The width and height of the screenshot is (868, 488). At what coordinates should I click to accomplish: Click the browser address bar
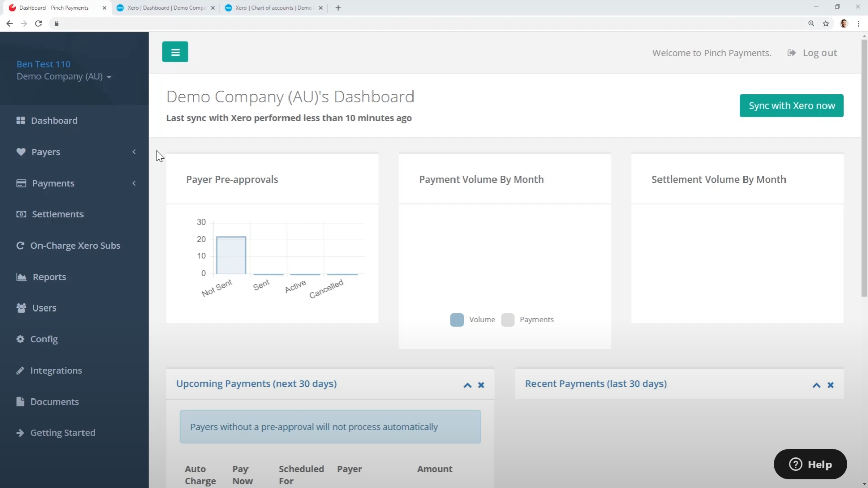[x=430, y=23]
